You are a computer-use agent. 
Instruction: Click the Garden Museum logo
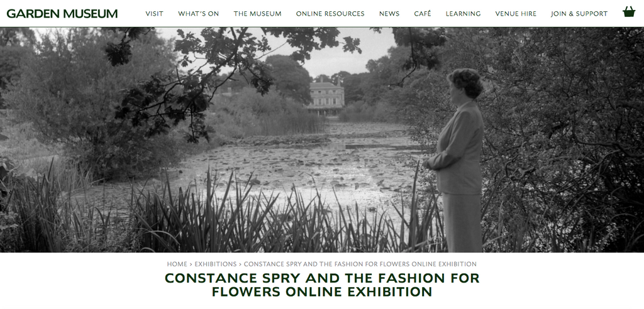click(62, 14)
